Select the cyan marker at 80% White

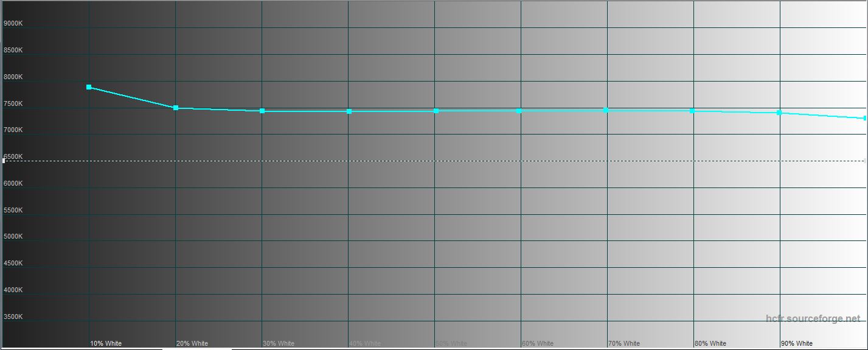point(692,111)
